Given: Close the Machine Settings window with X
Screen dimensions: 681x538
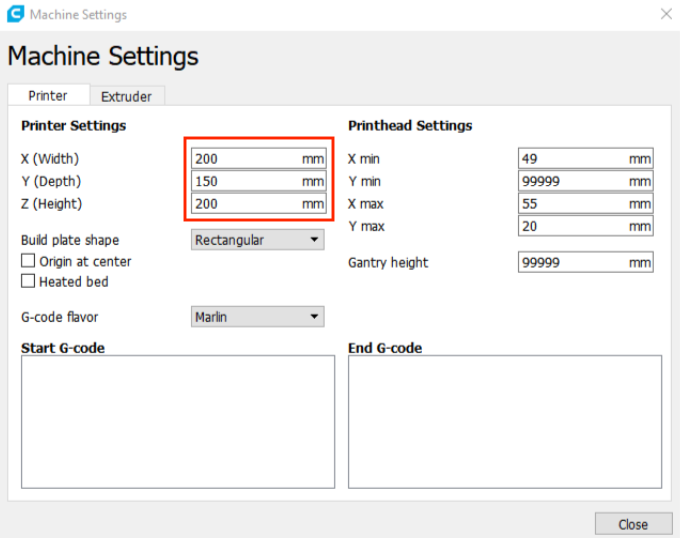Looking at the screenshot, I should point(666,14).
